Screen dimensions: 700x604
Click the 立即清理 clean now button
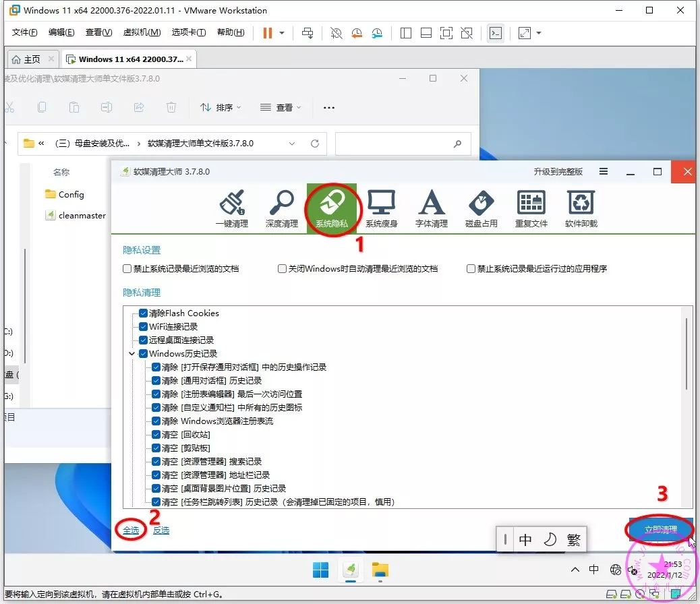pyautogui.click(x=660, y=530)
